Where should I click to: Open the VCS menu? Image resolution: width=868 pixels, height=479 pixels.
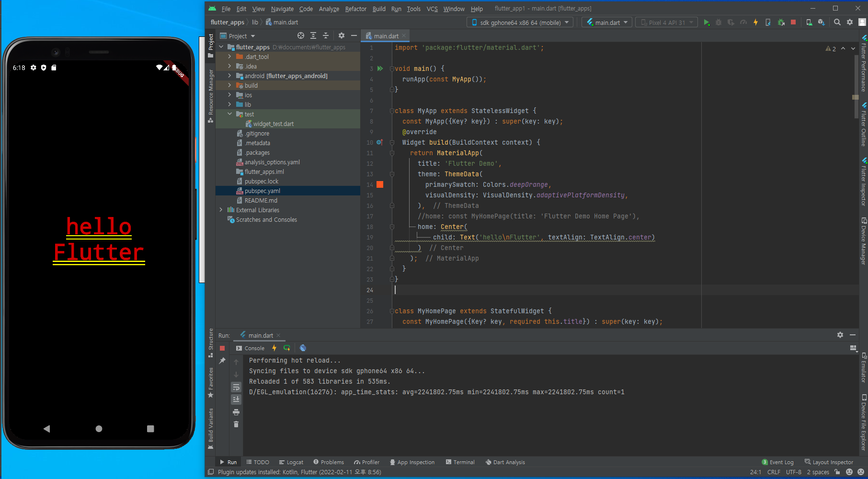(x=432, y=9)
